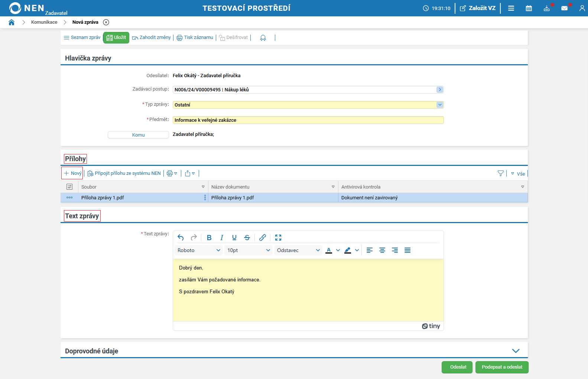Click the Předmět input field
The image size is (588, 379).
click(308, 120)
